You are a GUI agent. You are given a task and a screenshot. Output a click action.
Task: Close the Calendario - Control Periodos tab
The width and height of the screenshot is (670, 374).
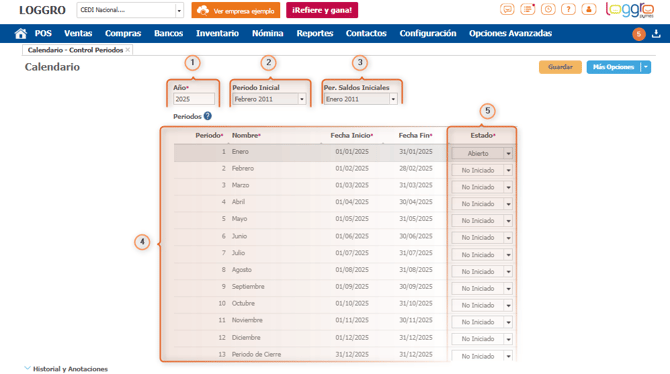(x=127, y=50)
